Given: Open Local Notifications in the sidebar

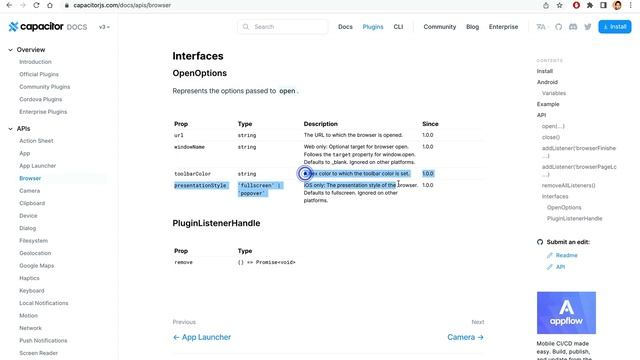Looking at the screenshot, I should click(44, 303).
